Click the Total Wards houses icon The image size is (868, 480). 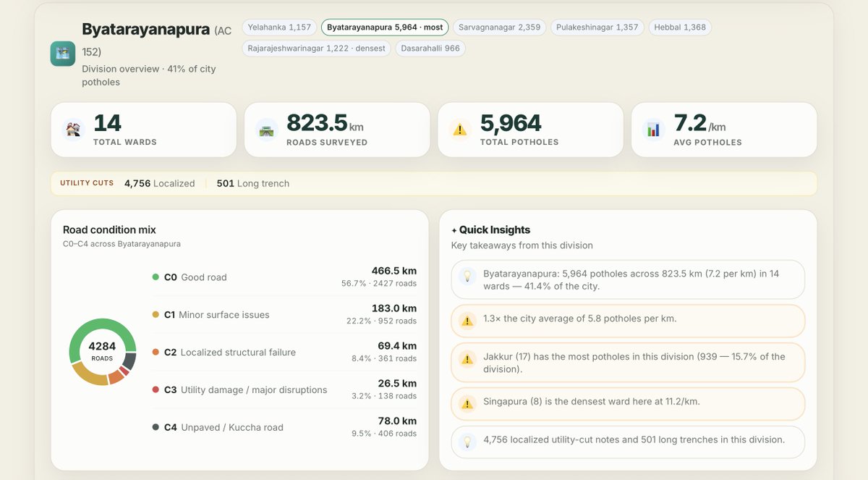[74, 130]
